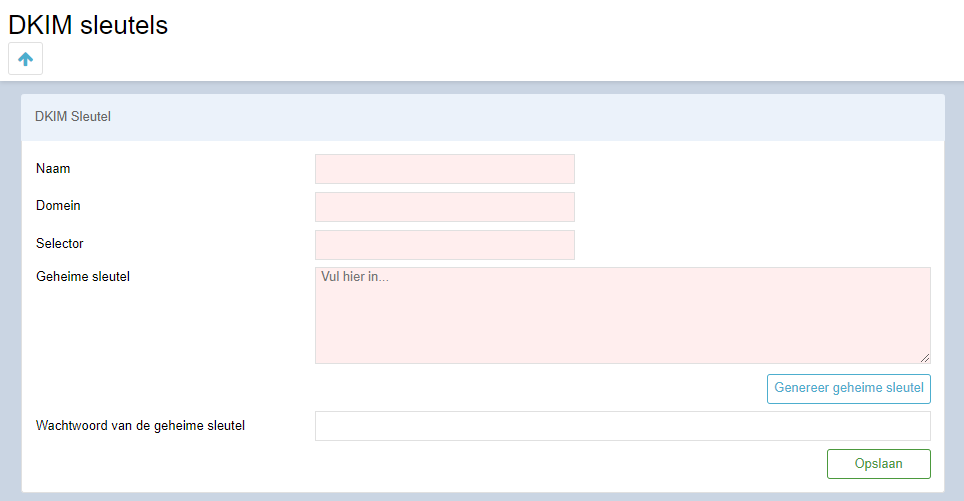
Task: Click the Naam label
Action: pos(53,168)
